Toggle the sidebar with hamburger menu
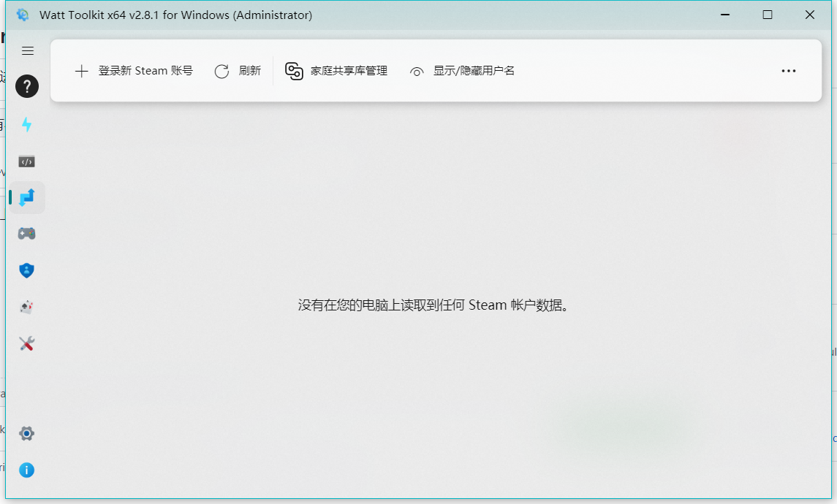This screenshot has height=504, width=837. coord(28,50)
